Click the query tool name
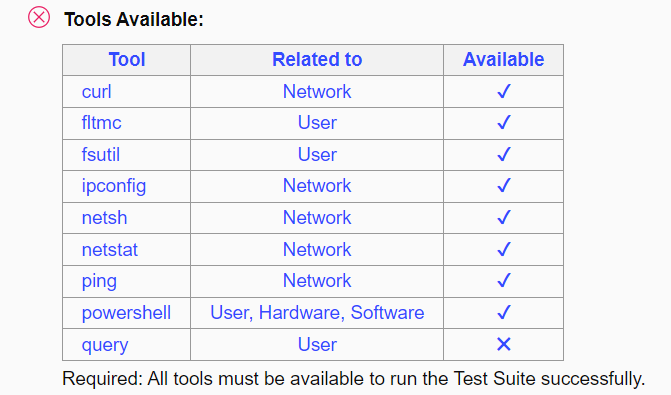This screenshot has width=671, height=395. (105, 345)
